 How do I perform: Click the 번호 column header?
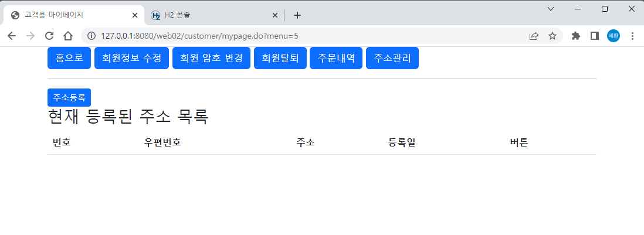pos(62,143)
